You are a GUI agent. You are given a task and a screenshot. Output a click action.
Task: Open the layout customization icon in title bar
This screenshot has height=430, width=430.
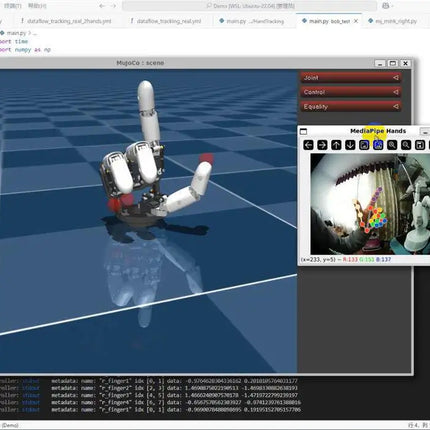pos(386,6)
